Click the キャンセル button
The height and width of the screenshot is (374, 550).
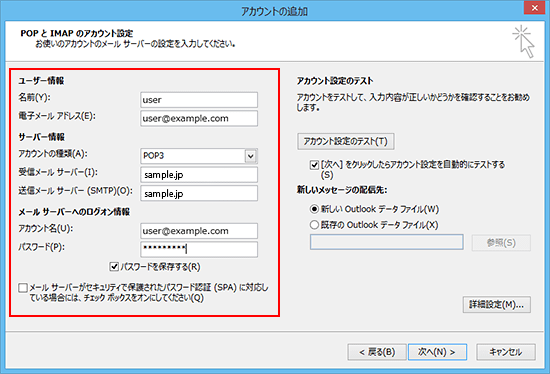click(x=506, y=352)
